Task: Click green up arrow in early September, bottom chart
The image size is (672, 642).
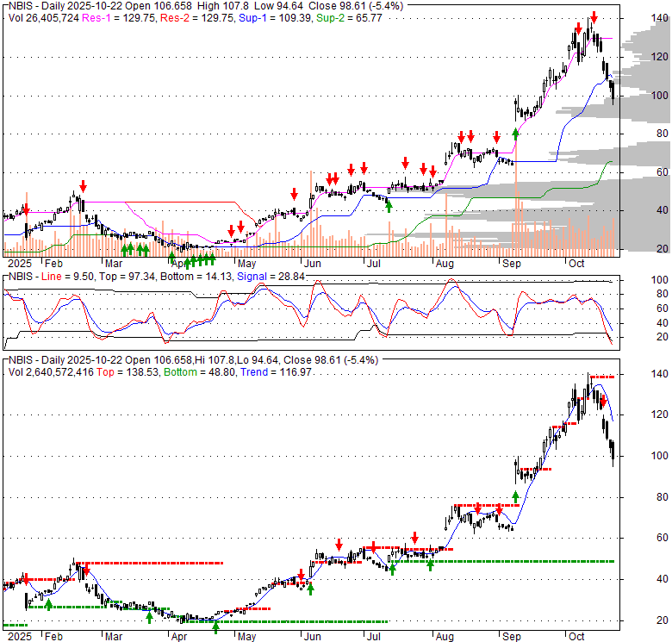Action: pos(516,496)
